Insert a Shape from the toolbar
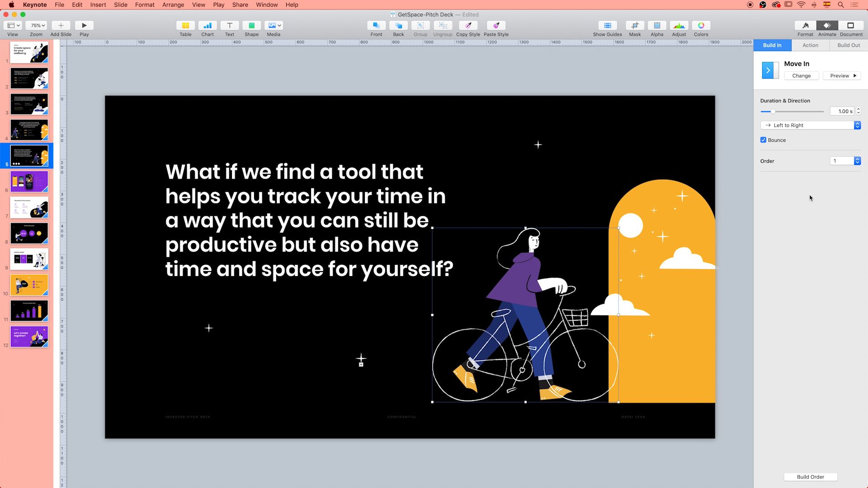The height and width of the screenshot is (488, 868). (x=252, y=26)
